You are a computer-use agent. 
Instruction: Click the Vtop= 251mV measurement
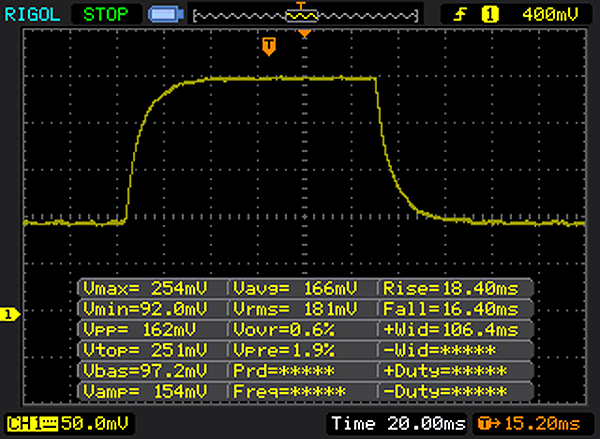click(x=145, y=350)
